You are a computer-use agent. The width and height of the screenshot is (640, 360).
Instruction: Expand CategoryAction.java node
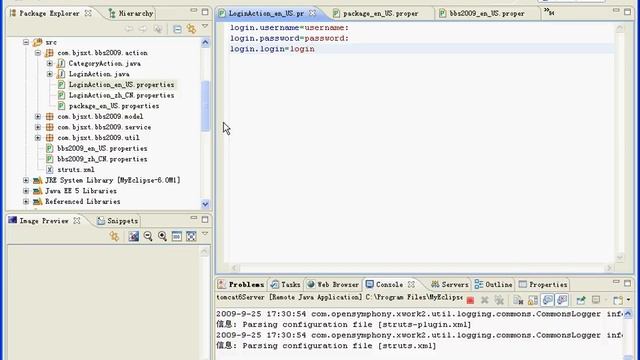click(49, 63)
